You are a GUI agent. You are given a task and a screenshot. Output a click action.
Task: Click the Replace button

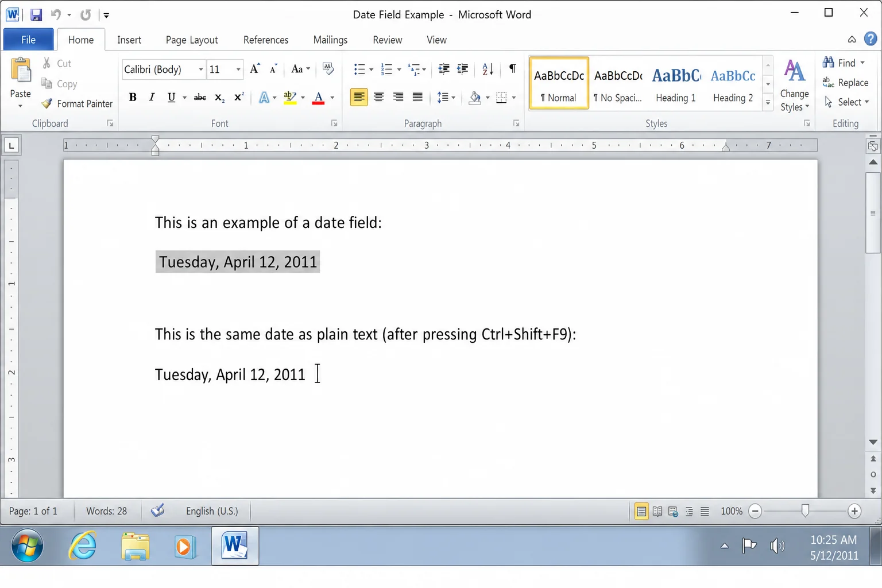[x=845, y=83]
